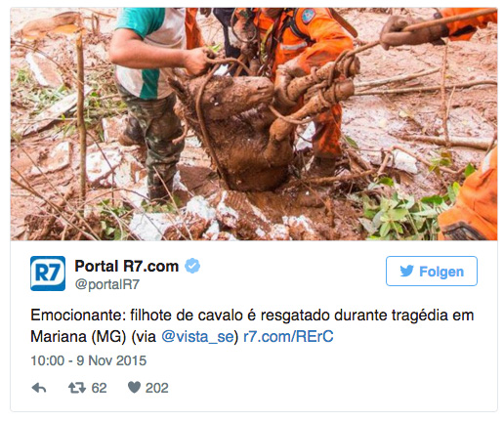View the 202 likes count
The width and height of the screenshot is (504, 421).
156,388
